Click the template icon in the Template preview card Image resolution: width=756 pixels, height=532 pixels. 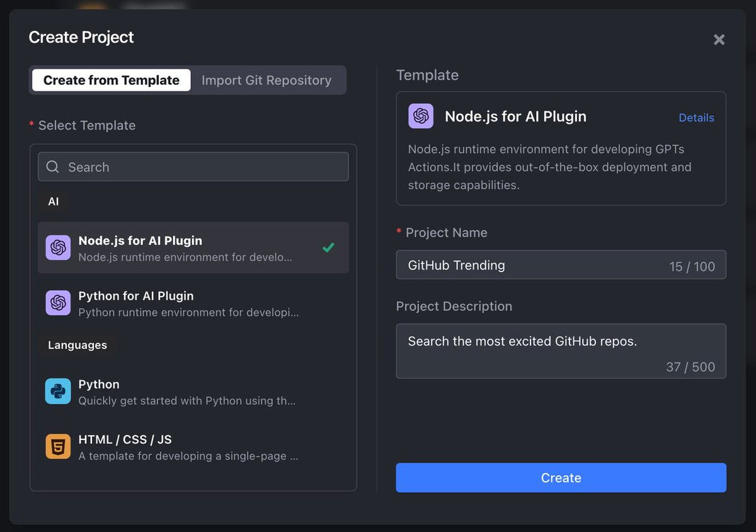[x=421, y=116]
